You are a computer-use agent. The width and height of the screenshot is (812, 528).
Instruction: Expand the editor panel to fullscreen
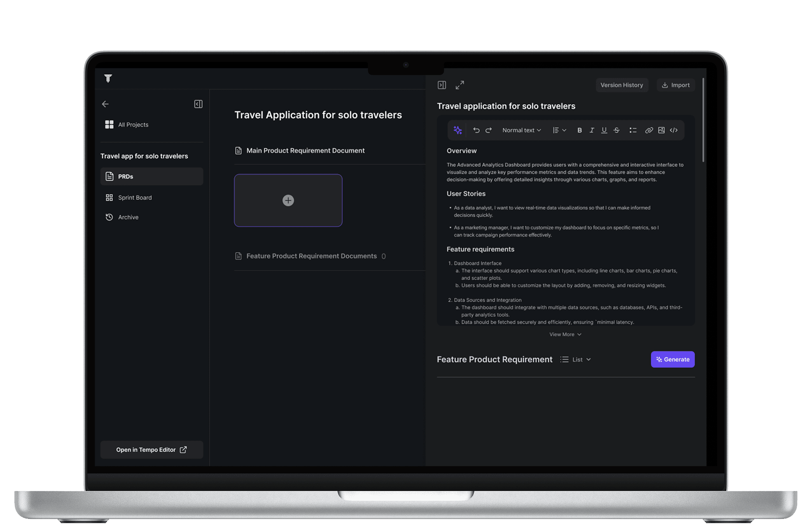(460, 85)
